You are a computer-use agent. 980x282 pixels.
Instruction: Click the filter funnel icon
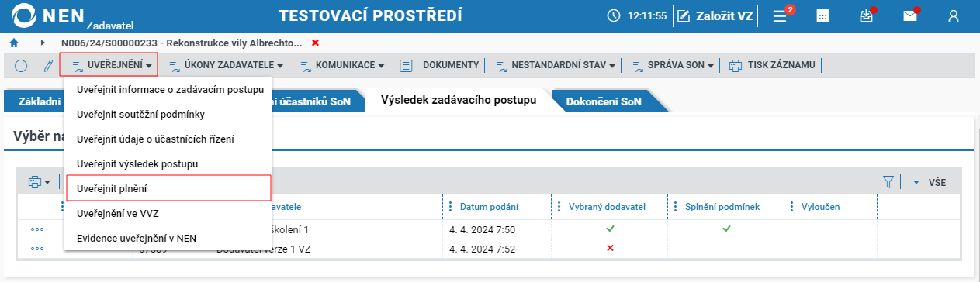[x=888, y=181]
